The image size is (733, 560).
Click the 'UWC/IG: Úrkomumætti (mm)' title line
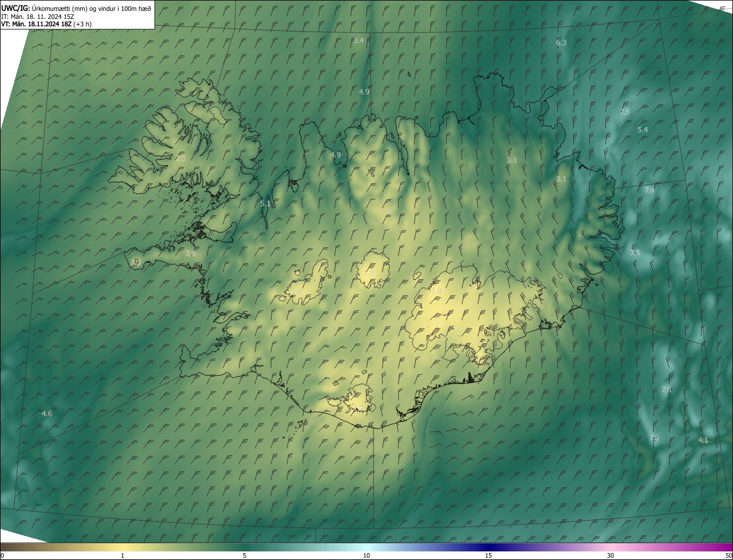coord(76,8)
